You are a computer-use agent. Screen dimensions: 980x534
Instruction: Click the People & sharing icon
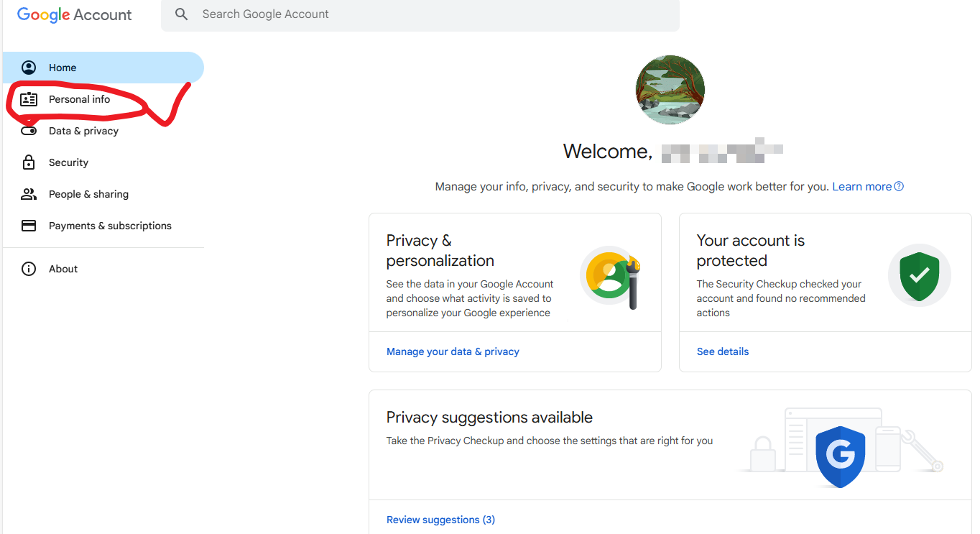(x=29, y=194)
